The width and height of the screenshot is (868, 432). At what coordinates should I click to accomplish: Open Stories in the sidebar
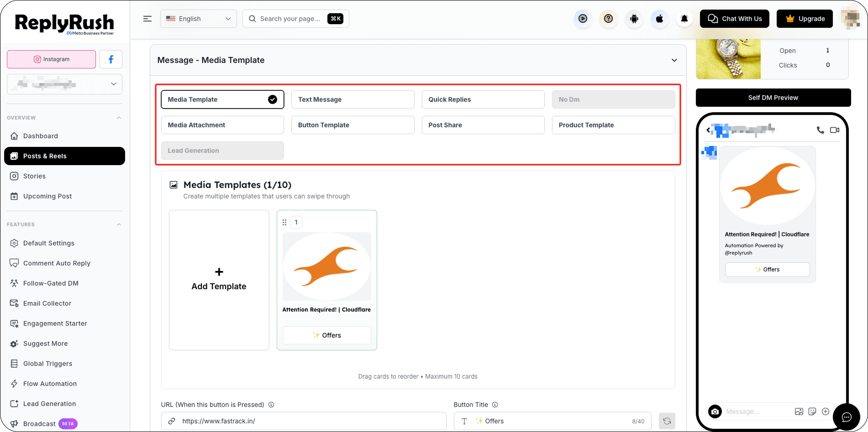pos(64,176)
